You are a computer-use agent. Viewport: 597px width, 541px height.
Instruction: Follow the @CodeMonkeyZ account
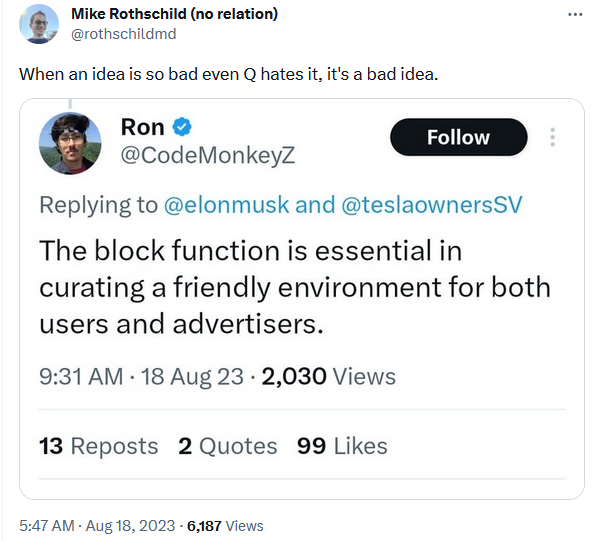click(458, 137)
